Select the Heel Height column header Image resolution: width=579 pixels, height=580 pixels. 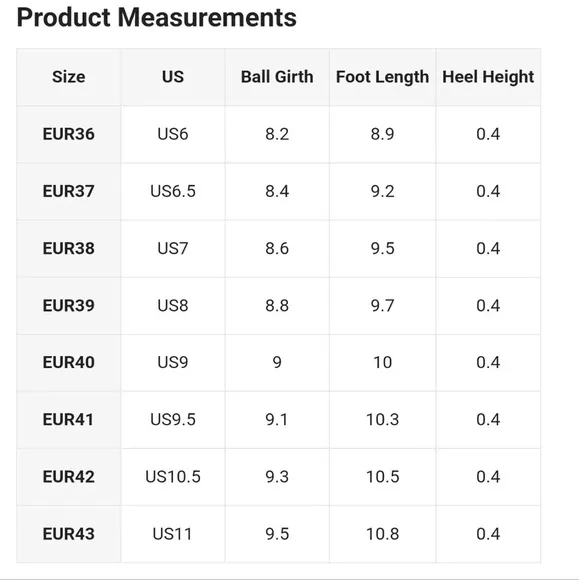pyautogui.click(x=488, y=77)
